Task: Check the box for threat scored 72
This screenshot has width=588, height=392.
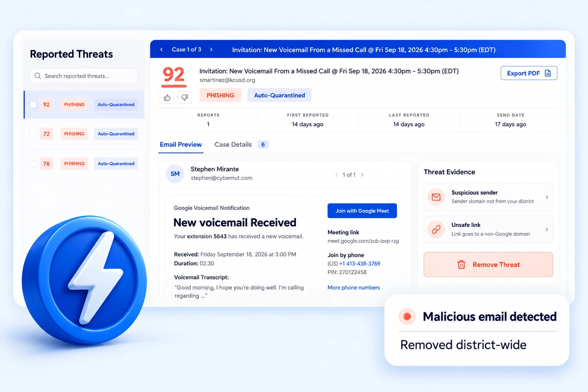Action: 33,134
